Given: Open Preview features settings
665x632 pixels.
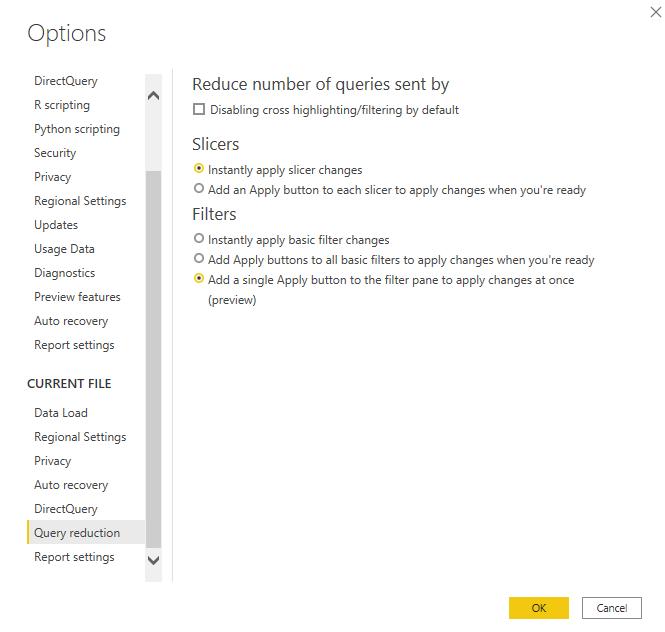Looking at the screenshot, I should click(x=77, y=297).
